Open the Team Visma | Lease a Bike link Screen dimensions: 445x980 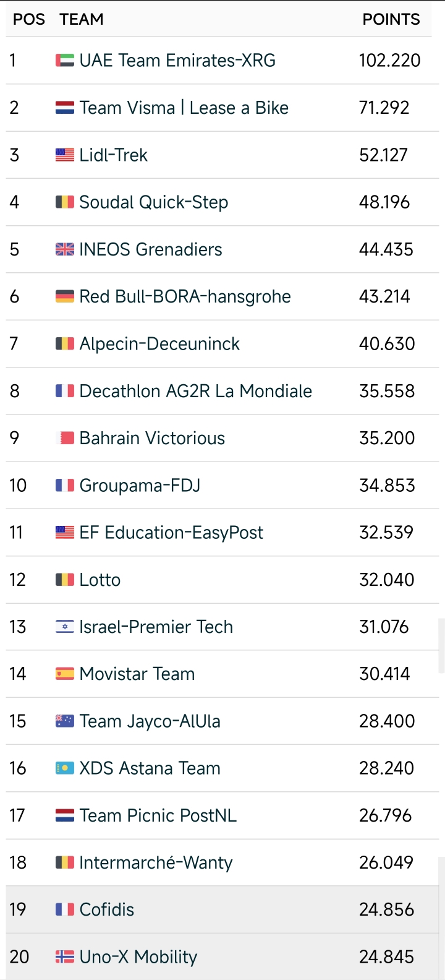[x=184, y=108]
